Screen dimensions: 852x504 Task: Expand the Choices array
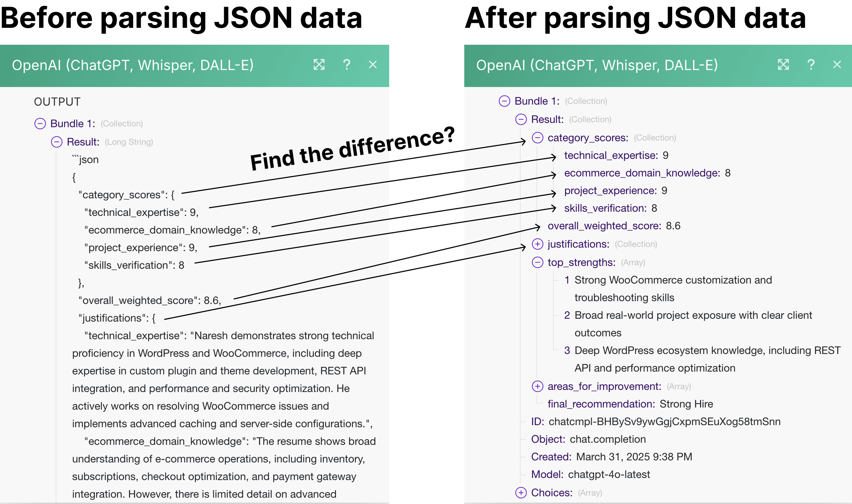pyautogui.click(x=521, y=493)
